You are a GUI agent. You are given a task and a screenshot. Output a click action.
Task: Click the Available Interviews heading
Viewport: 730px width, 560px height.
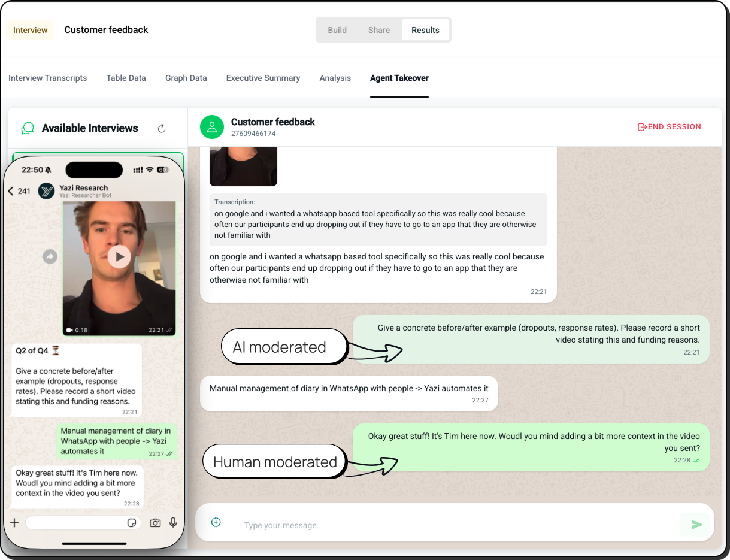pyautogui.click(x=90, y=128)
